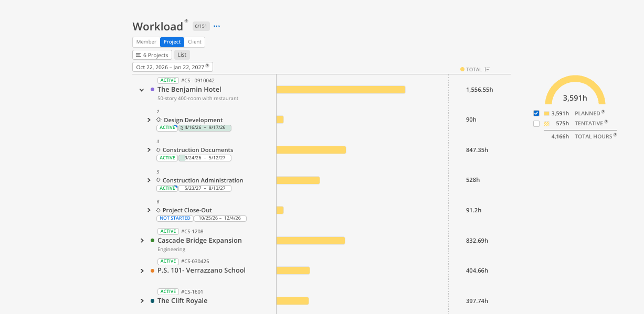Click the recurring icon in Design Development dates

[182, 128]
